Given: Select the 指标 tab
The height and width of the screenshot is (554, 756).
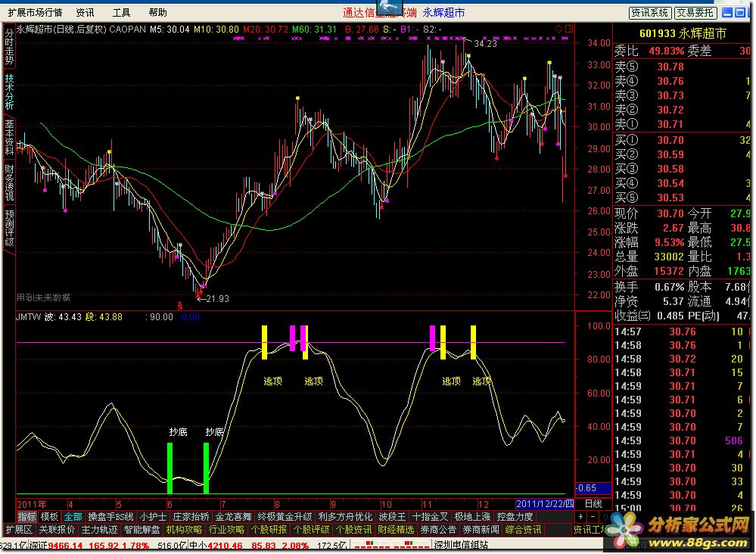Looking at the screenshot, I should pos(27,516).
